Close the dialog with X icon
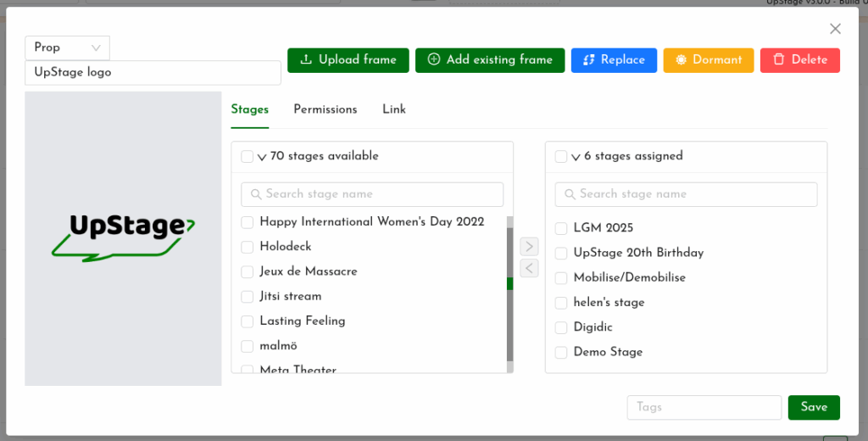 [x=835, y=29]
